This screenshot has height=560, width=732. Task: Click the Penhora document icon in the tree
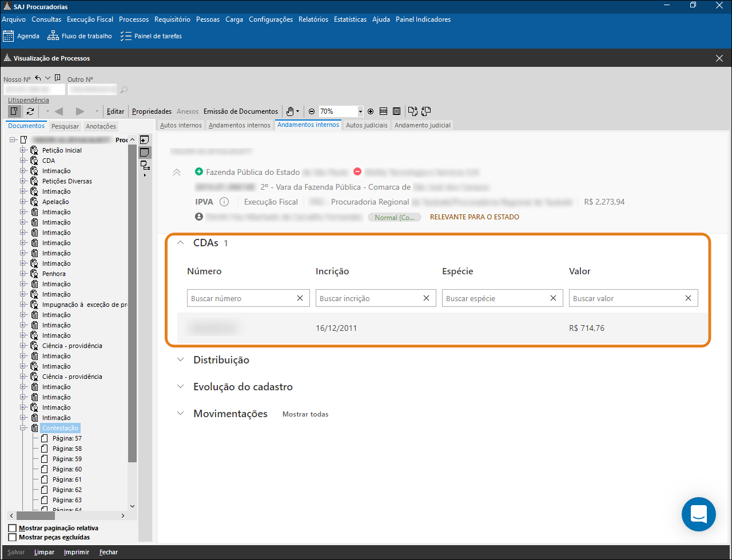tap(34, 274)
